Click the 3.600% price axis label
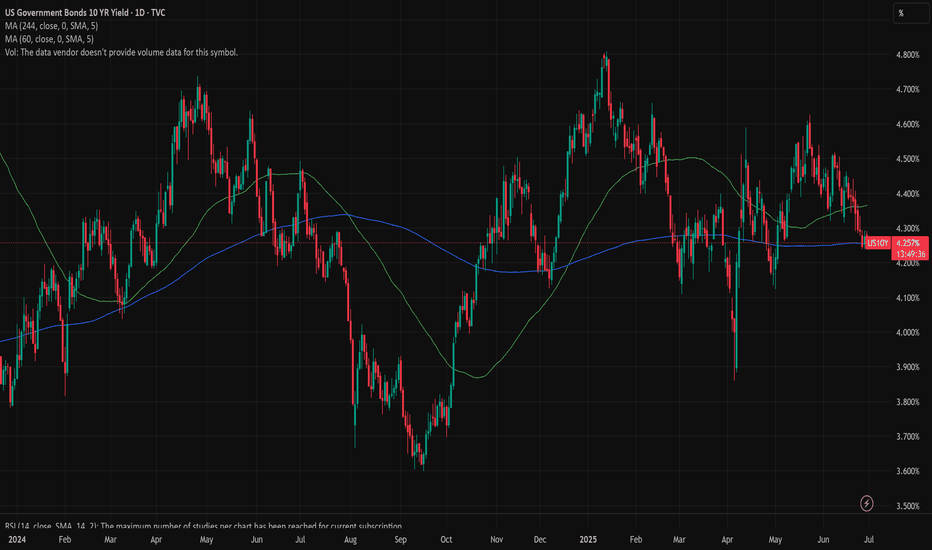The image size is (932, 550). [908, 471]
